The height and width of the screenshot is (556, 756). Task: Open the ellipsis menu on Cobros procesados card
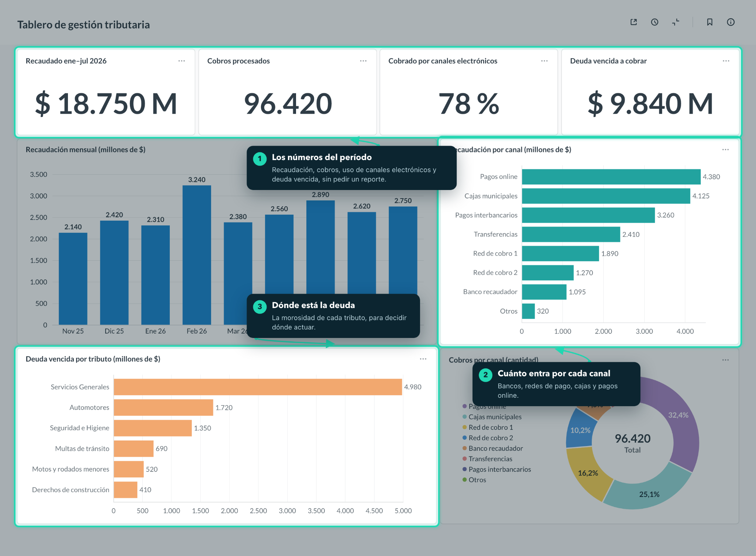pyautogui.click(x=363, y=61)
